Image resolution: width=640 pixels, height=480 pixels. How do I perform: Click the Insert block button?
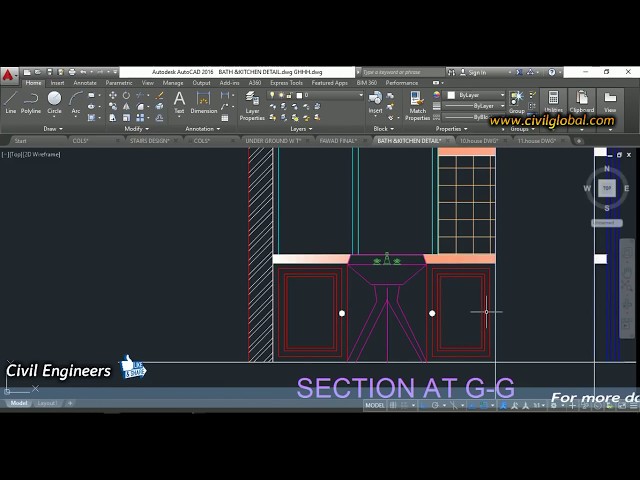pyautogui.click(x=375, y=102)
